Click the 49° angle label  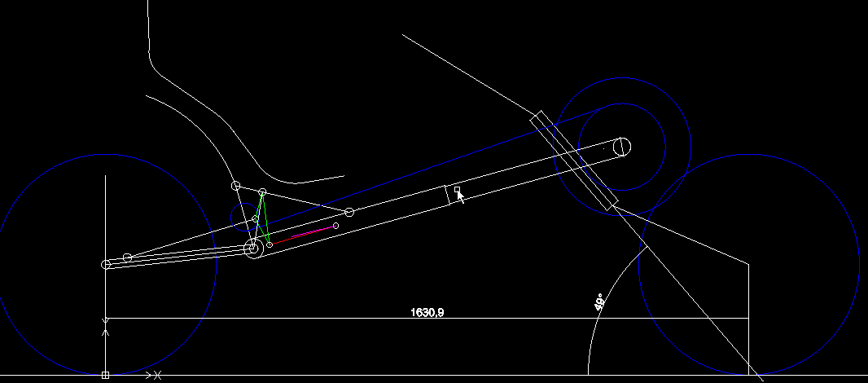click(x=600, y=303)
